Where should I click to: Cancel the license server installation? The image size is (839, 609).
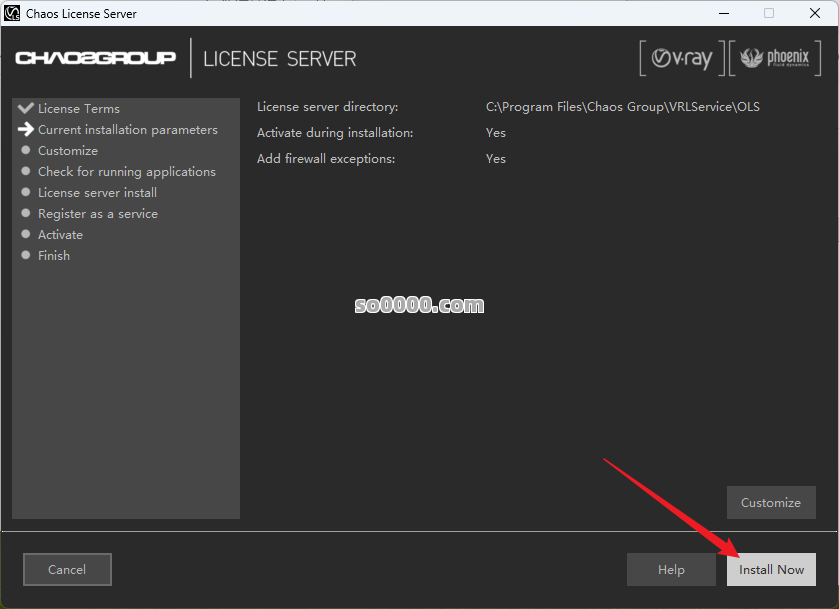click(67, 570)
